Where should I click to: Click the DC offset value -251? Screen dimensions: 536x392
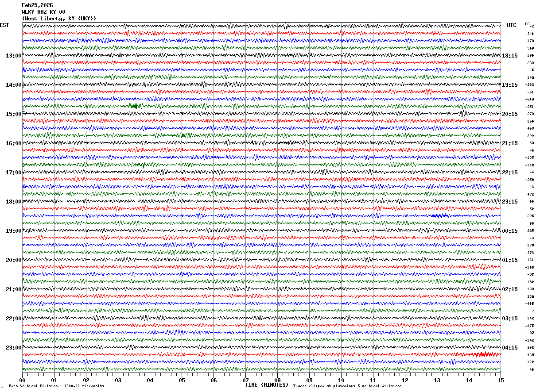(x=530, y=107)
